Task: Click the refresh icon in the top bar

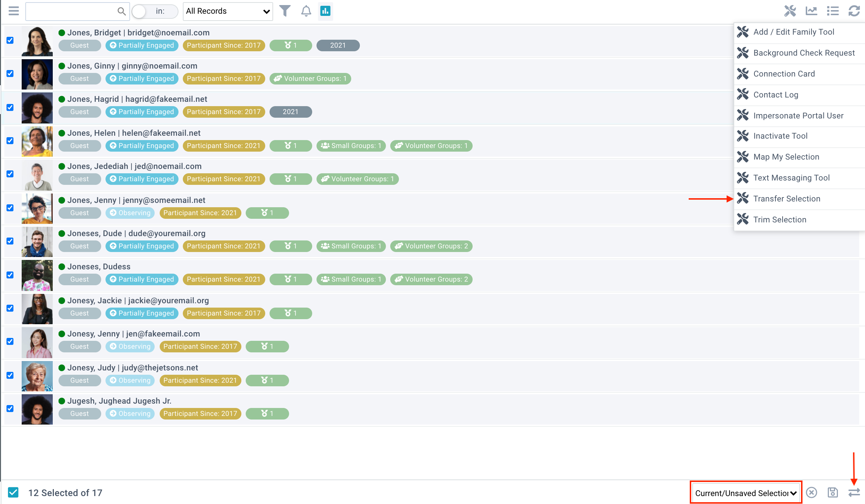Action: point(854,11)
